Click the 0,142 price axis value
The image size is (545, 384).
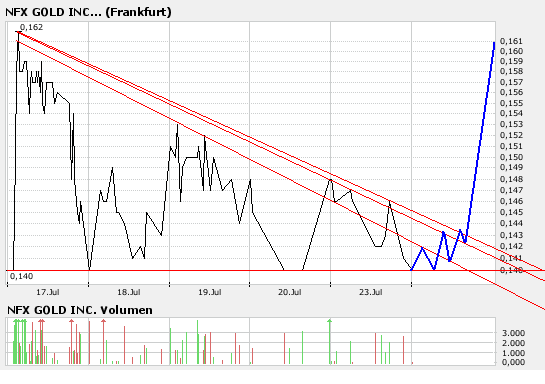pos(511,246)
